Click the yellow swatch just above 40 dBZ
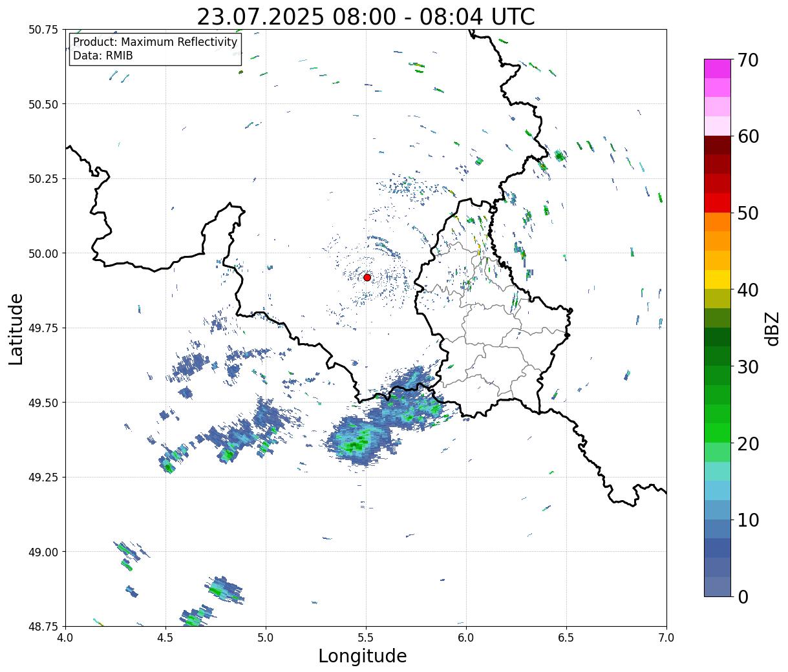 718,280
